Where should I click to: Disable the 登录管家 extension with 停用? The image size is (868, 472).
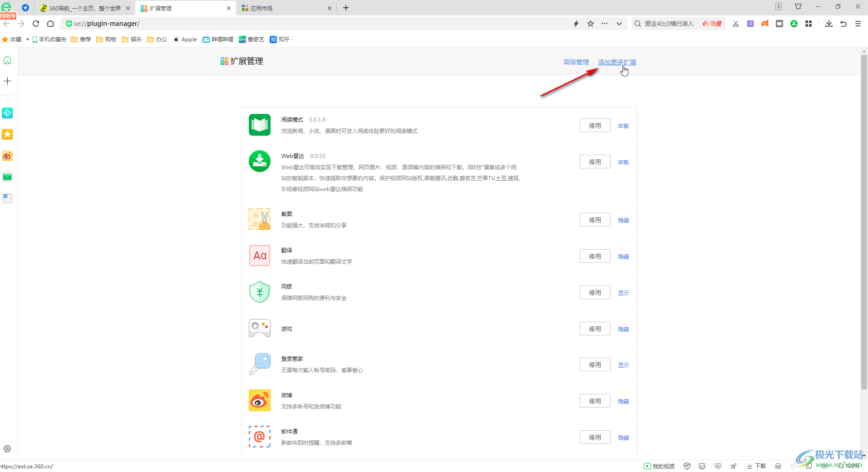[595, 365]
